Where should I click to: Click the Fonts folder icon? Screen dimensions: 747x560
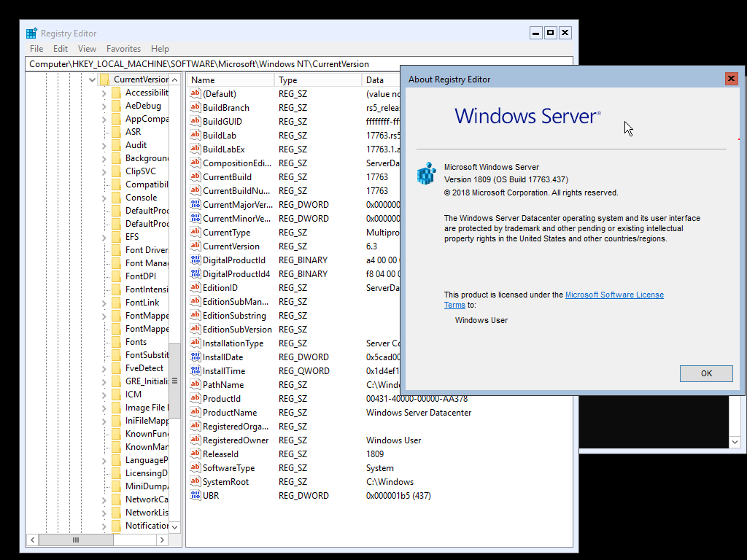pos(116,342)
